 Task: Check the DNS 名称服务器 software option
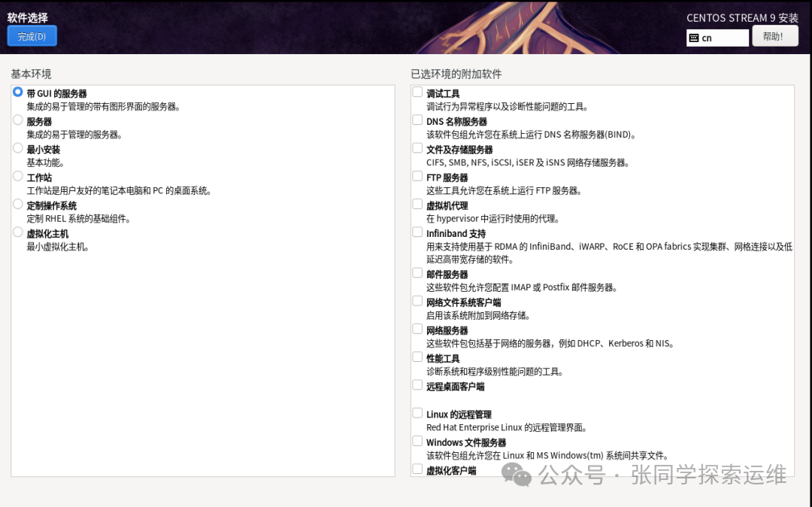(x=418, y=120)
